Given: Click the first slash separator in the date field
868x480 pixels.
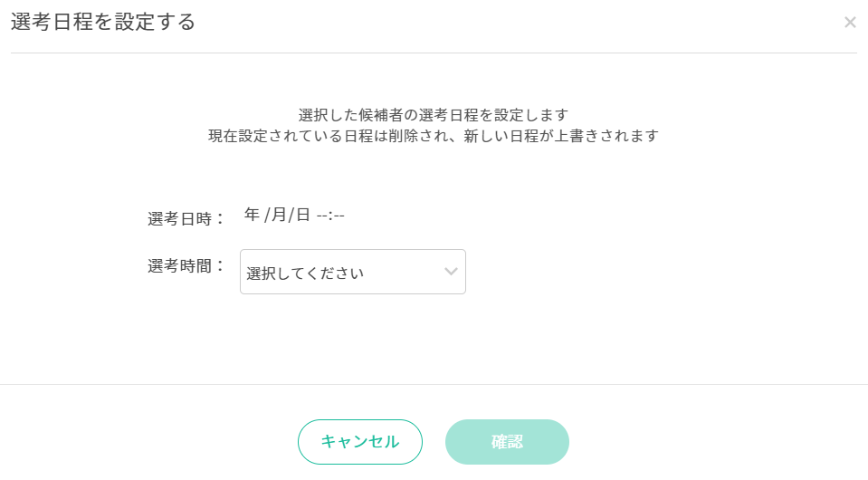Looking at the screenshot, I should pos(266,215).
